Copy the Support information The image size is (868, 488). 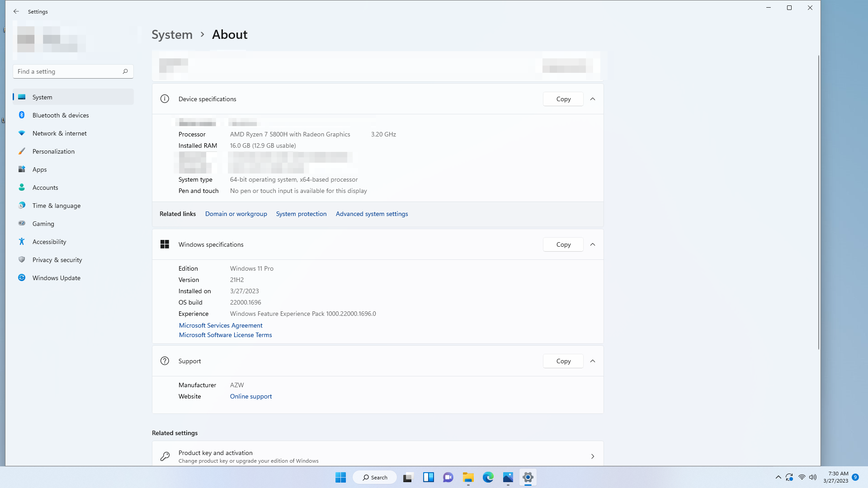[563, 361]
